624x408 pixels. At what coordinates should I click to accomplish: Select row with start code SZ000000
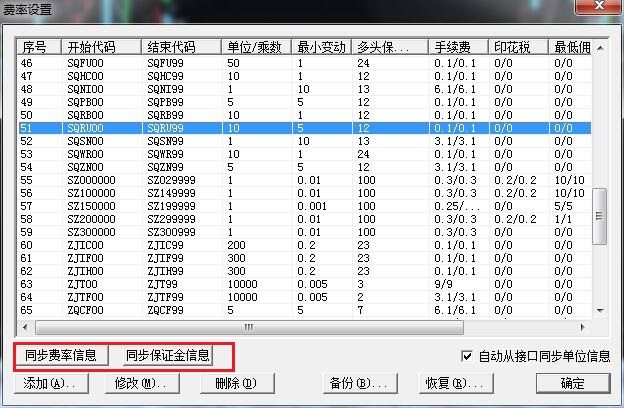[x=304, y=180]
